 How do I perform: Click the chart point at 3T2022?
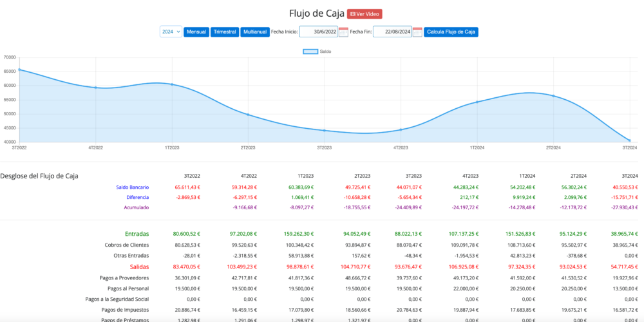click(19, 70)
